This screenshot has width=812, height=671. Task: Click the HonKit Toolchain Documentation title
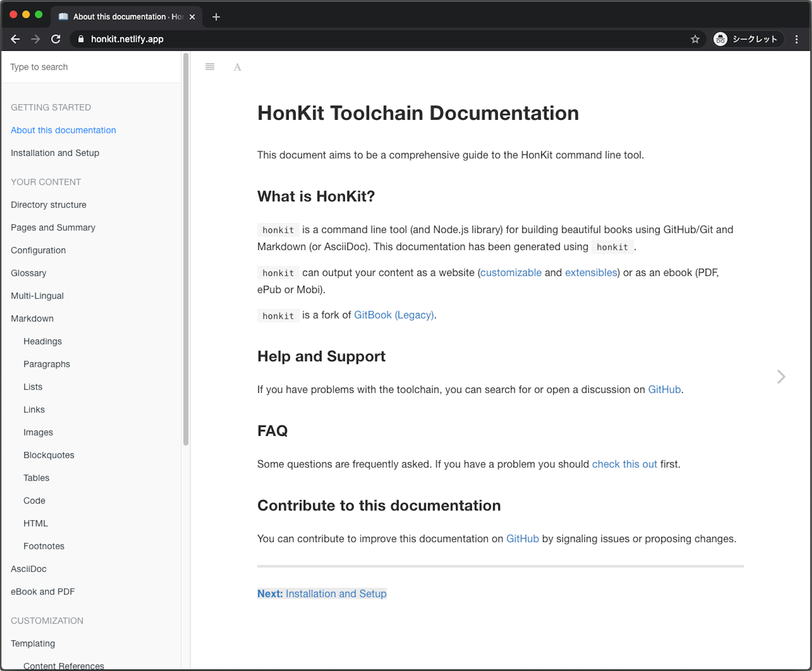[x=418, y=113]
